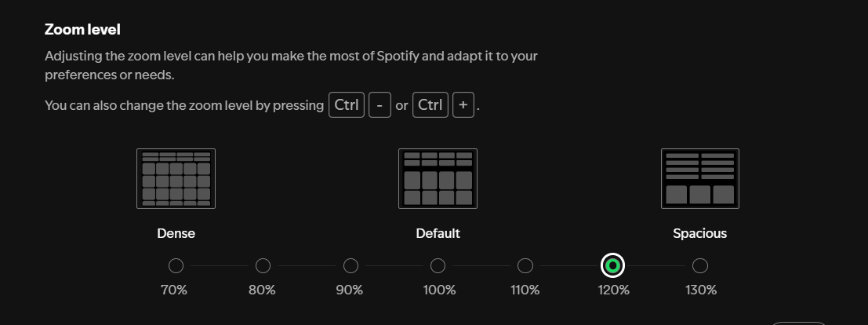Choose the 130% zoom radio button

point(699,266)
